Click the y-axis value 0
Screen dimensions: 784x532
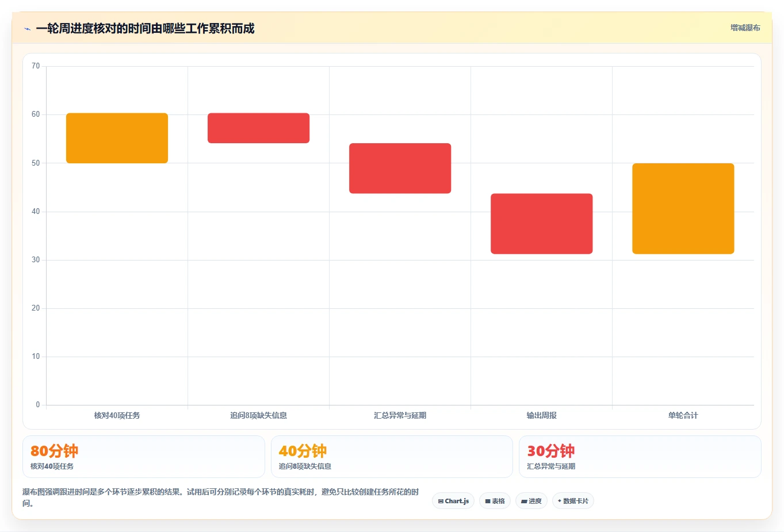point(38,405)
